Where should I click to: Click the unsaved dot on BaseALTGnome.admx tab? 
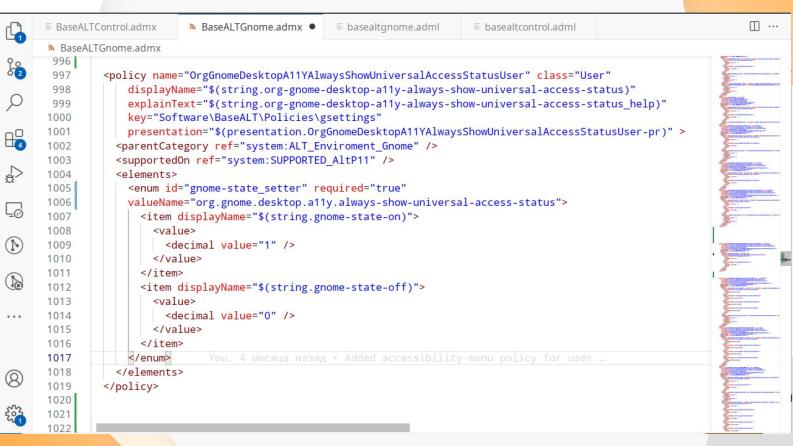312,27
